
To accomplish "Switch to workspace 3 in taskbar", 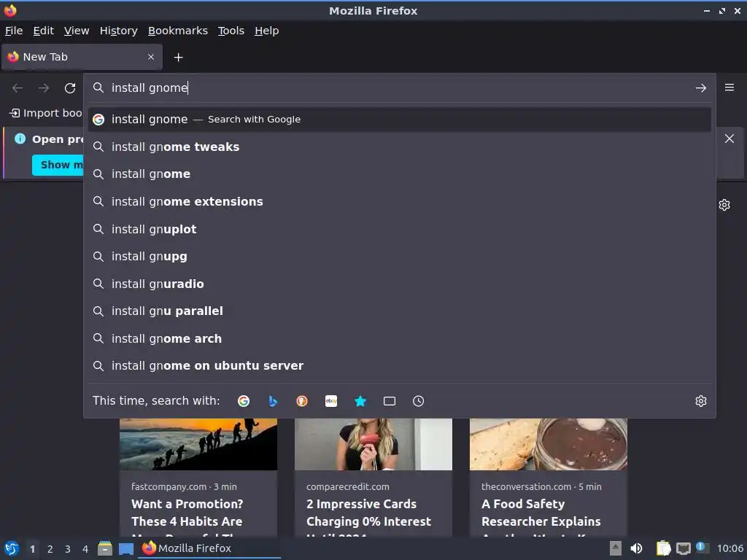I will 68,549.
